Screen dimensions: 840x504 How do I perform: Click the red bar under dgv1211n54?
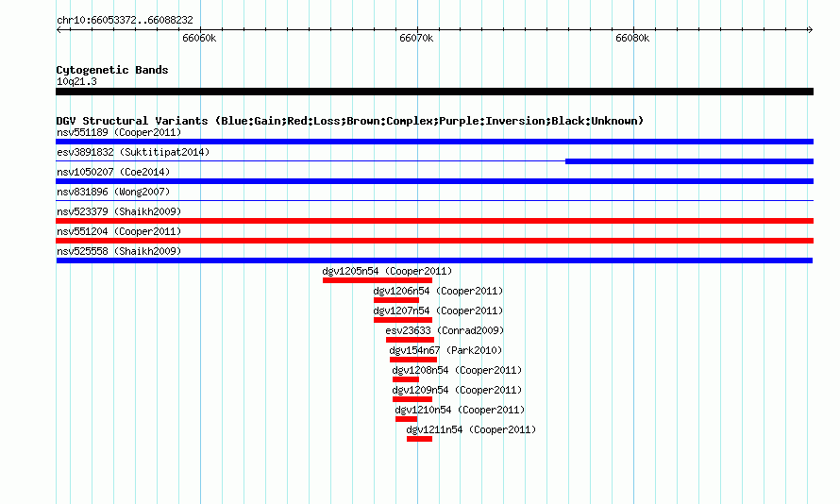pos(419,439)
